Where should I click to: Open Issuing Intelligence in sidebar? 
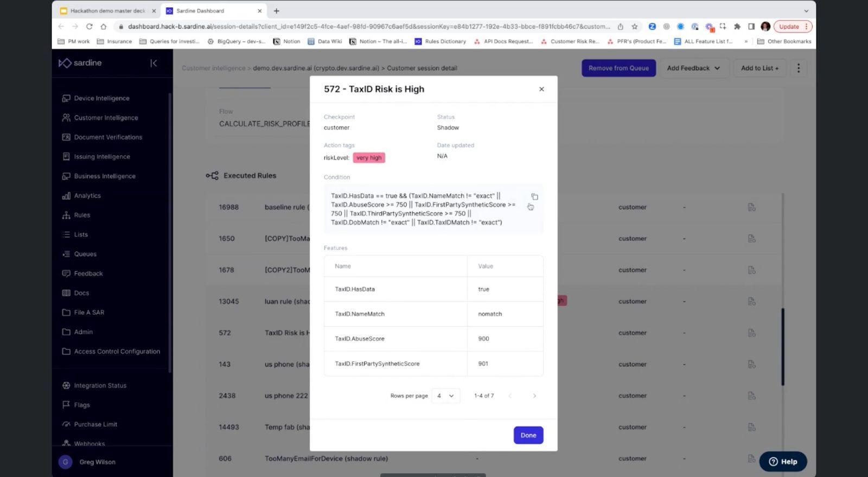(x=102, y=157)
